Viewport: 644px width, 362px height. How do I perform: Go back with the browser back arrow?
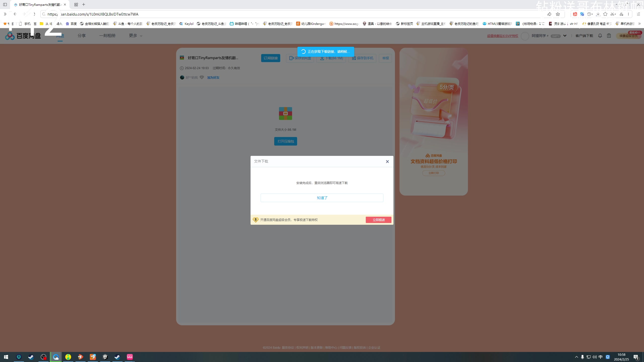click(15, 14)
